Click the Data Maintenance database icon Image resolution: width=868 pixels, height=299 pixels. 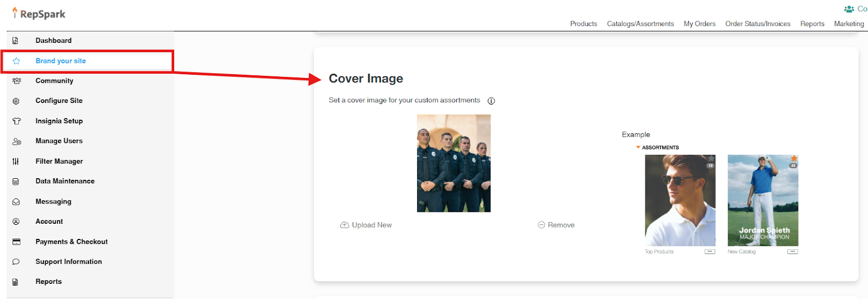point(16,181)
